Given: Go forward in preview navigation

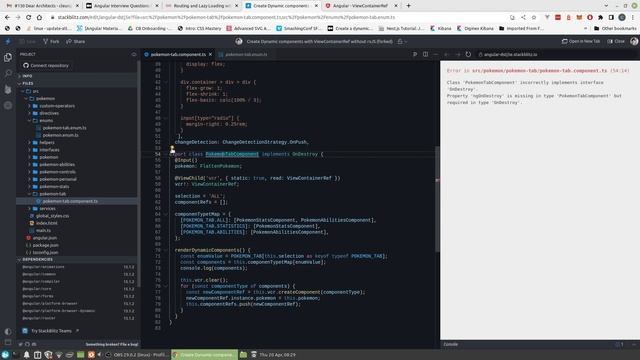Looking at the screenshot, I should coord(458,54).
